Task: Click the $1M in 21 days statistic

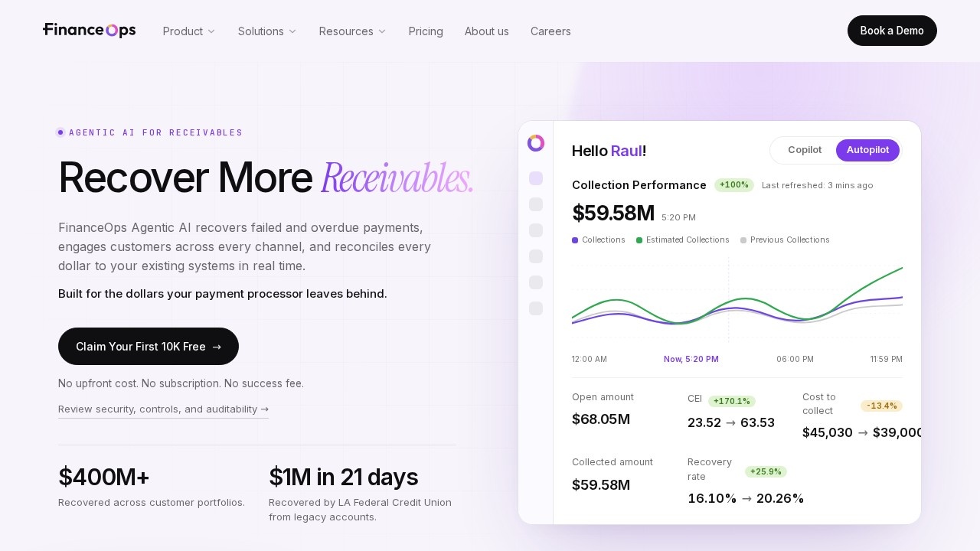Action: click(343, 477)
